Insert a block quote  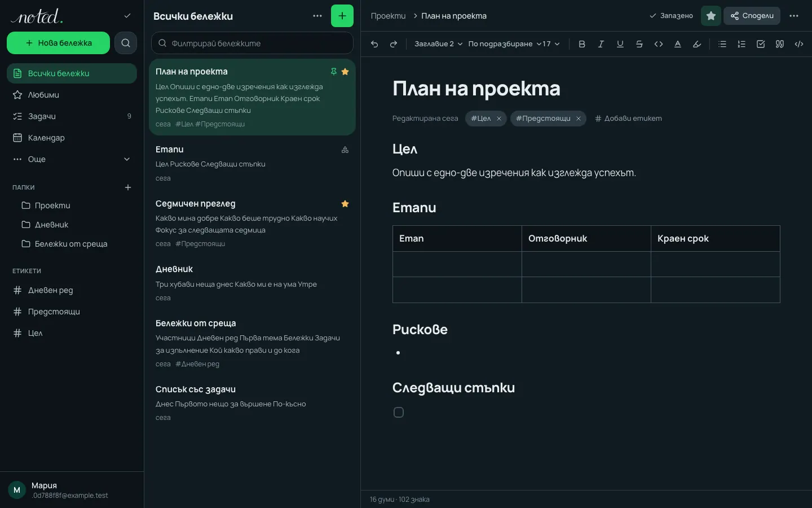[x=780, y=44]
